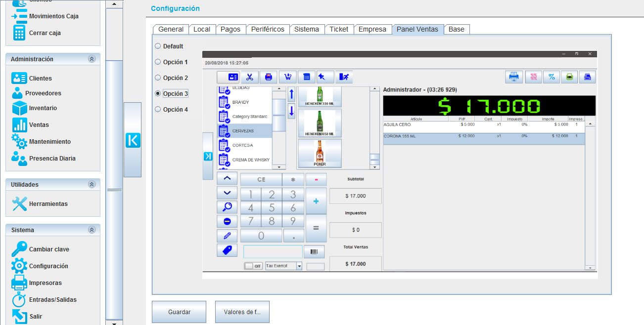Open Movimientos Caja from the sidebar
This screenshot has height=325, width=644.
(x=53, y=16)
